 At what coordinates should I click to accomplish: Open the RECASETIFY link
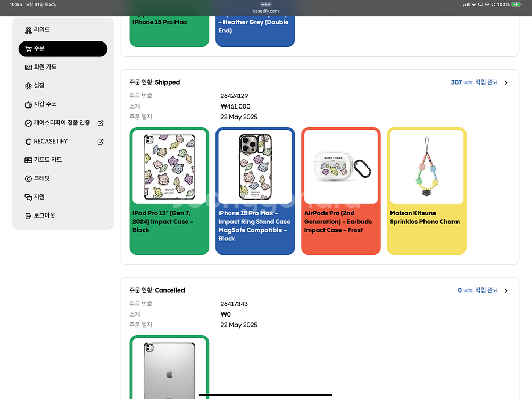point(63,141)
